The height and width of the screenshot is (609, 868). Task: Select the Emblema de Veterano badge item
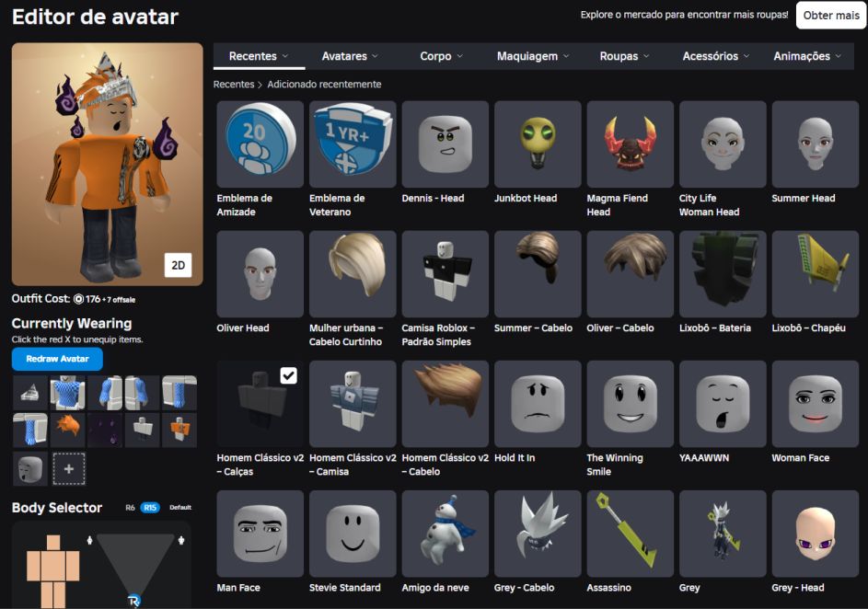point(352,144)
